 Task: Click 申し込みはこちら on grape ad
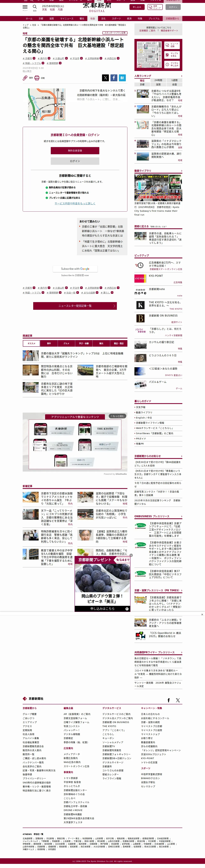coord(102,609)
